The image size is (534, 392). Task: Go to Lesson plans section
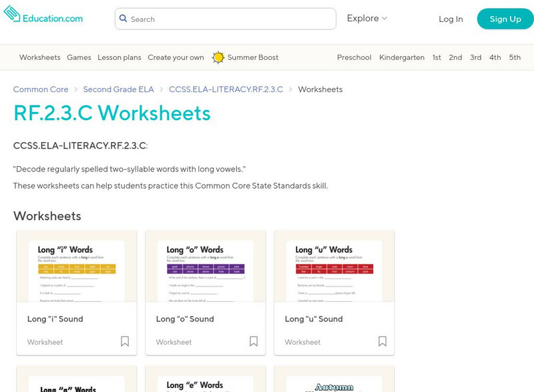pos(119,58)
